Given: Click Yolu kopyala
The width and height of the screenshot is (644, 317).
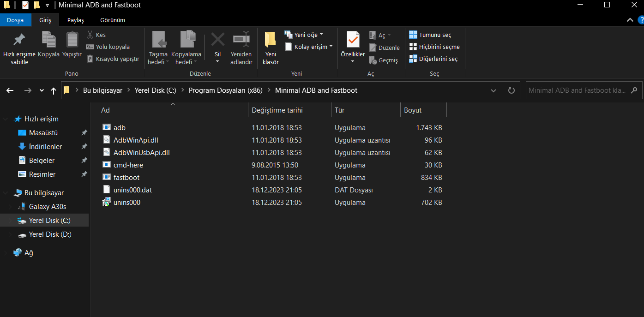Looking at the screenshot, I should coord(108,47).
